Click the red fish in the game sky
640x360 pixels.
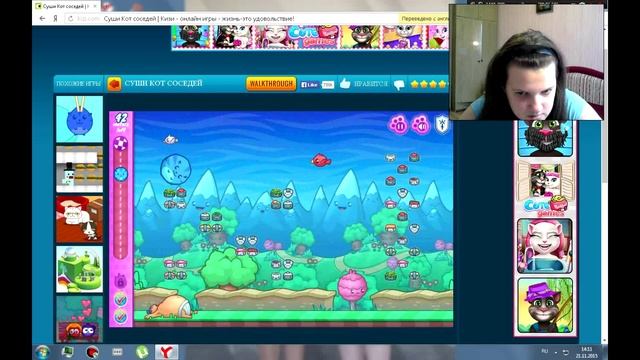321,160
